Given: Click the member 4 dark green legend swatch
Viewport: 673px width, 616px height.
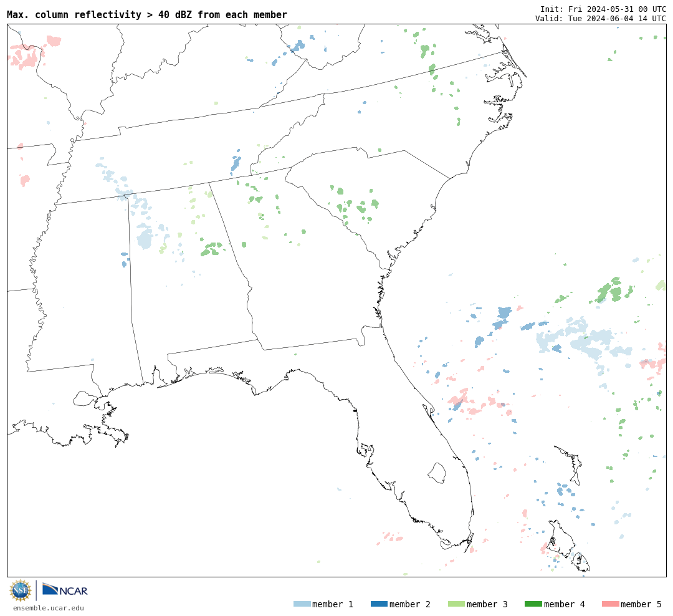Looking at the screenshot, I should [533, 604].
